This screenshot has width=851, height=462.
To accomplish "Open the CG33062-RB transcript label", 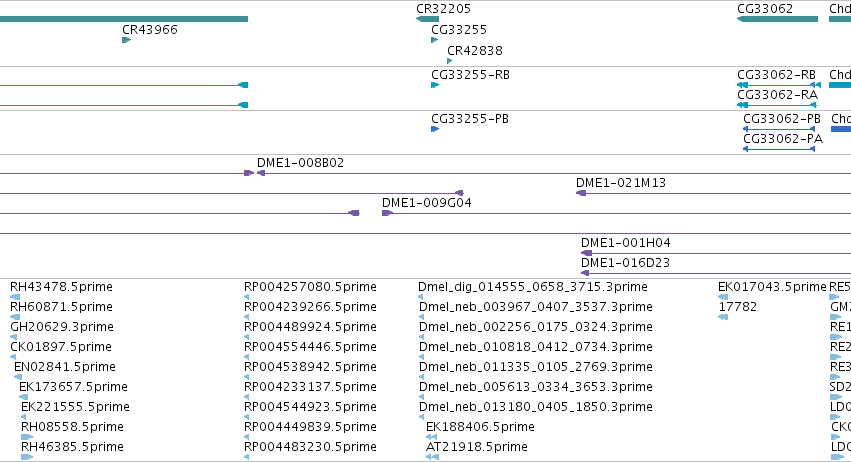I will point(776,74).
